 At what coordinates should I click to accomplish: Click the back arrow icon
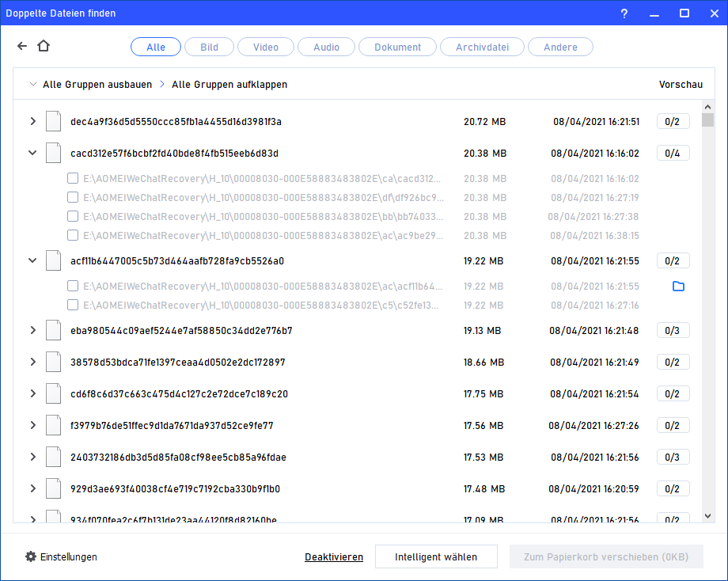(x=22, y=47)
